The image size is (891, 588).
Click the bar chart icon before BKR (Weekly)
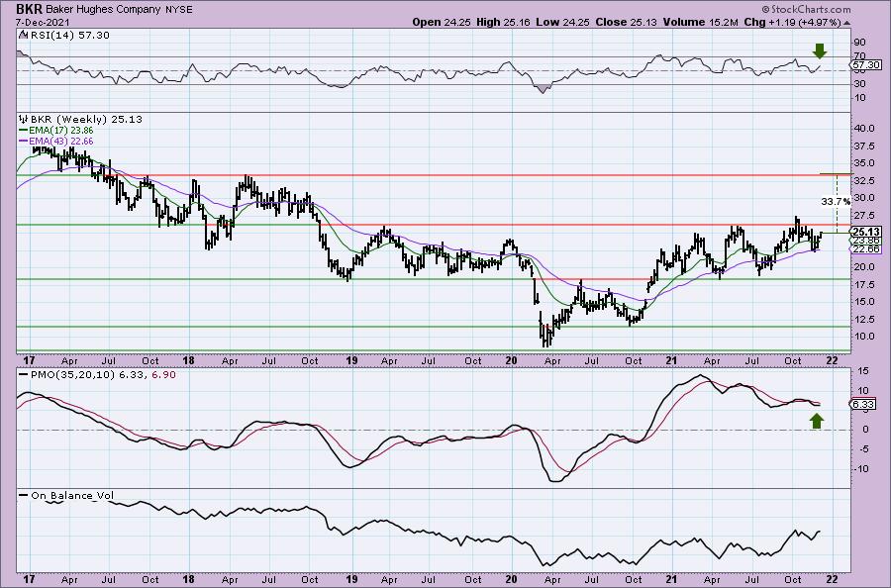tap(24, 120)
